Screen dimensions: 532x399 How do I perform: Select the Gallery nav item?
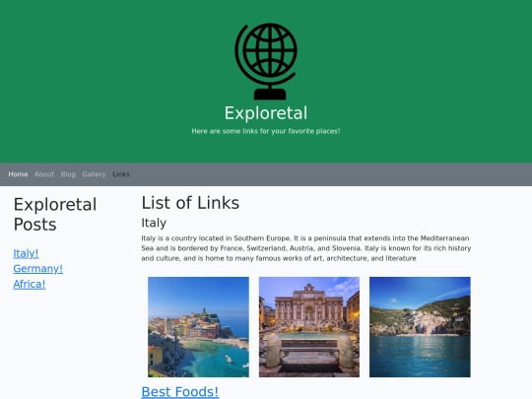(x=94, y=174)
